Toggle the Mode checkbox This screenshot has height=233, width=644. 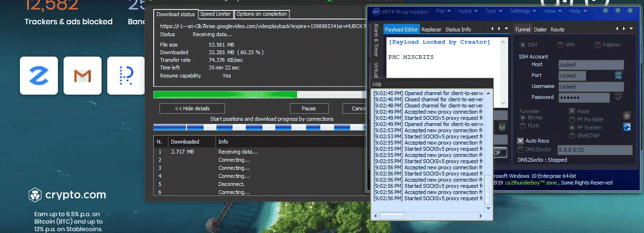572,111
